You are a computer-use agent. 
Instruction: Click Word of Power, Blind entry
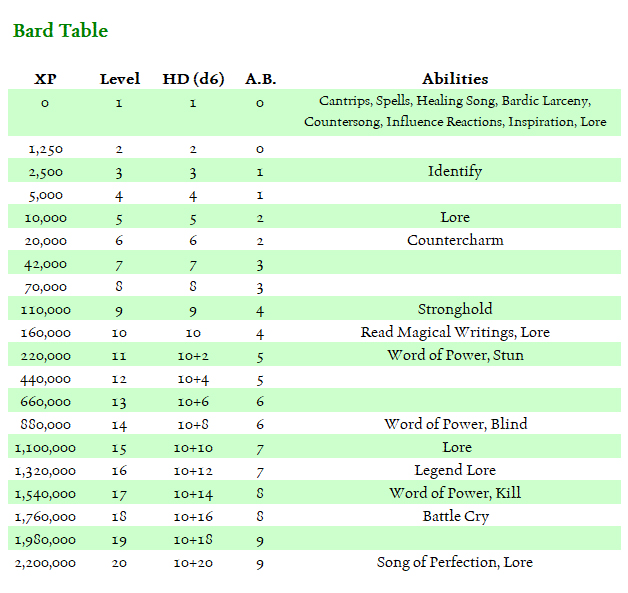455,424
